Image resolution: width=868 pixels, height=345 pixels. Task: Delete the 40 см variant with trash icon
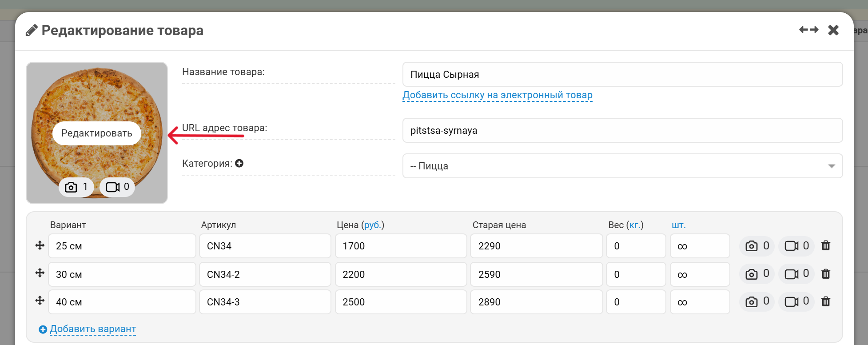point(825,301)
